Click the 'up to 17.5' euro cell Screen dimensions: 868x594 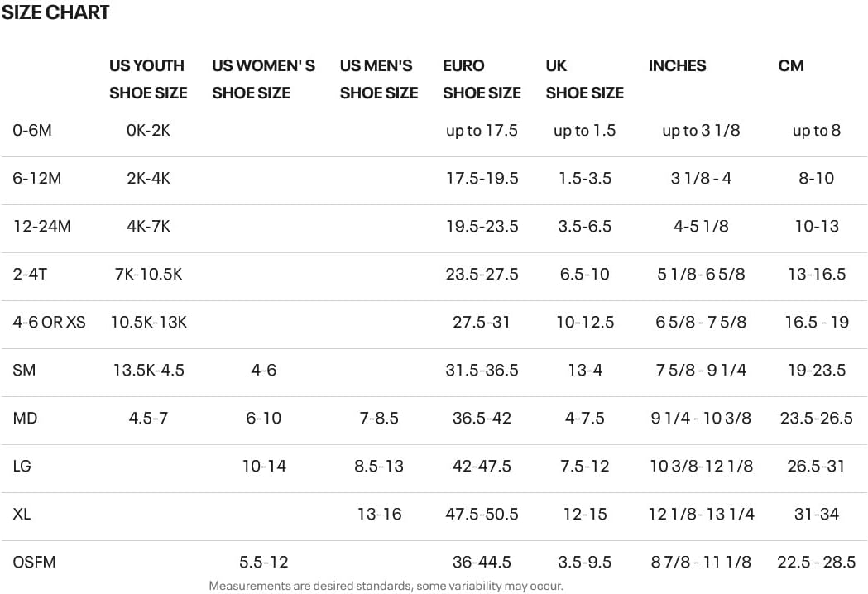tap(482, 130)
